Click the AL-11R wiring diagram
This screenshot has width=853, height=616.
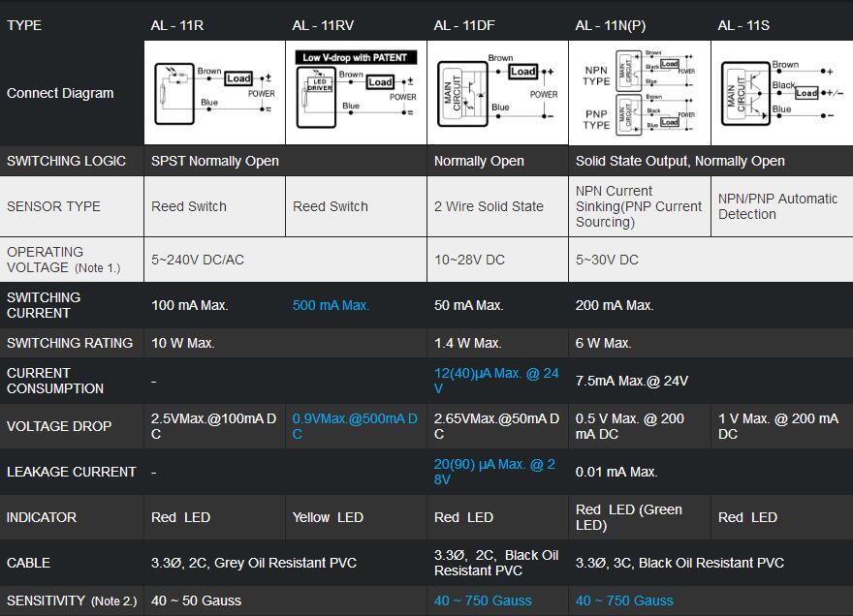pyautogui.click(x=214, y=93)
